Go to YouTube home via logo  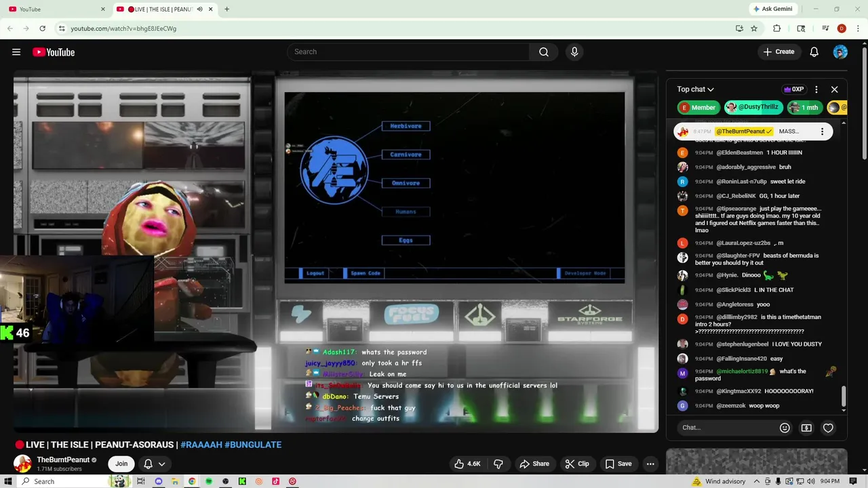tap(54, 52)
